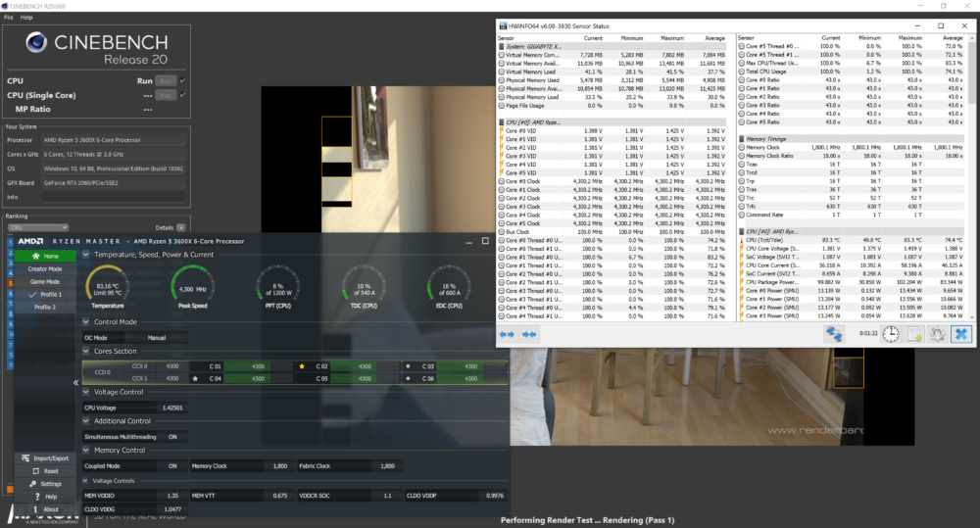This screenshot has width=980, height=528.
Task: Select the 'Total CPU Usage' row in HWiNFO
Action: pos(852,72)
